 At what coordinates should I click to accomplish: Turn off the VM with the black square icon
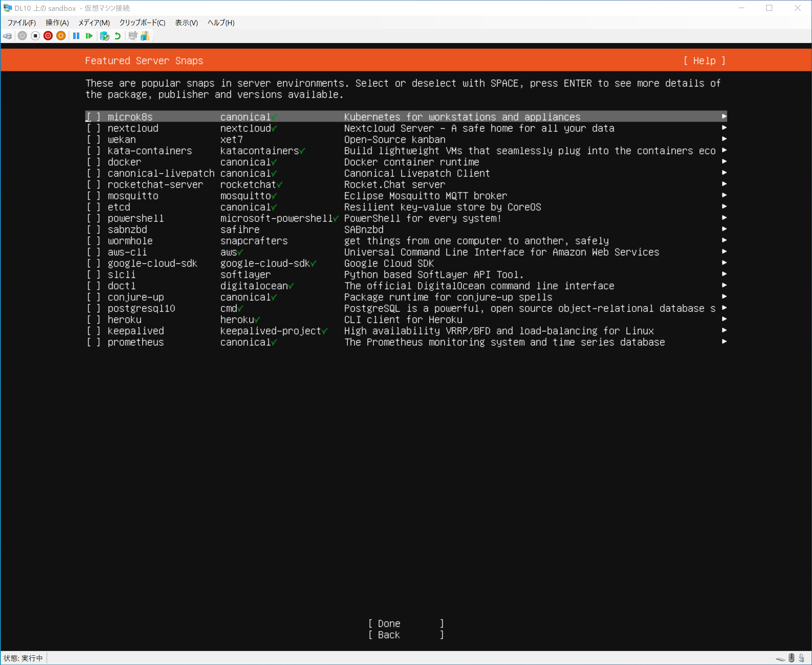(35, 36)
